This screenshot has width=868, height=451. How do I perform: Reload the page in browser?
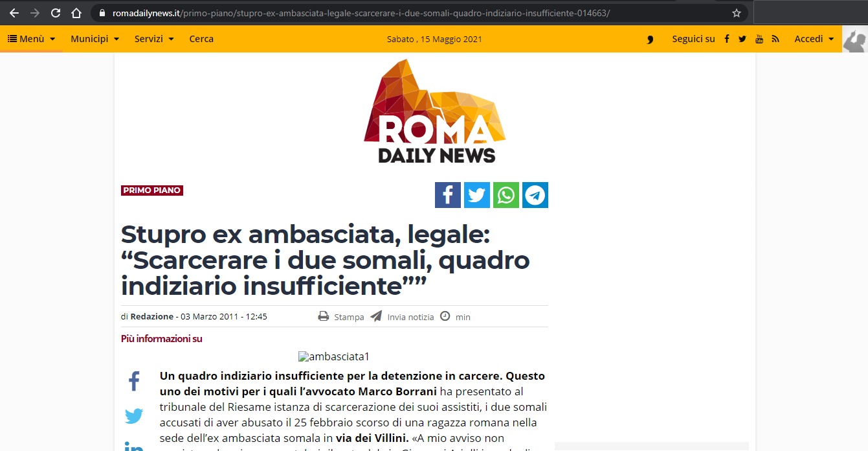point(56,13)
